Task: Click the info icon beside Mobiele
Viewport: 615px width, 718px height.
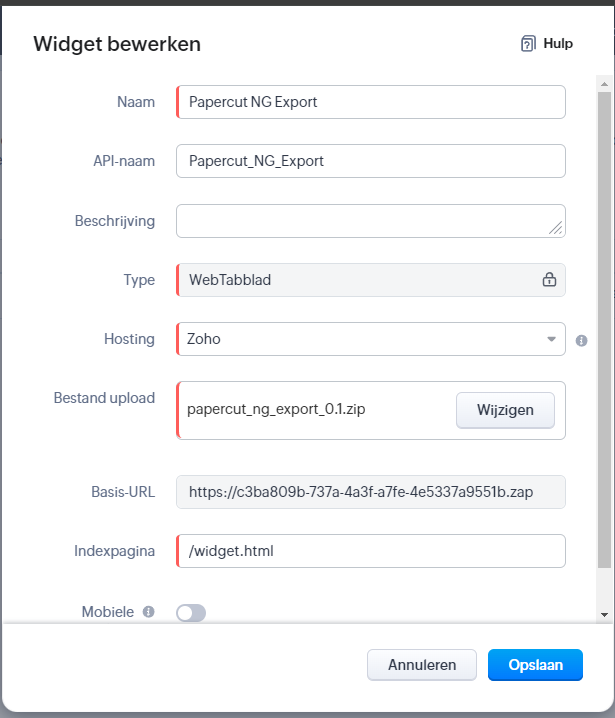Action: (148, 612)
